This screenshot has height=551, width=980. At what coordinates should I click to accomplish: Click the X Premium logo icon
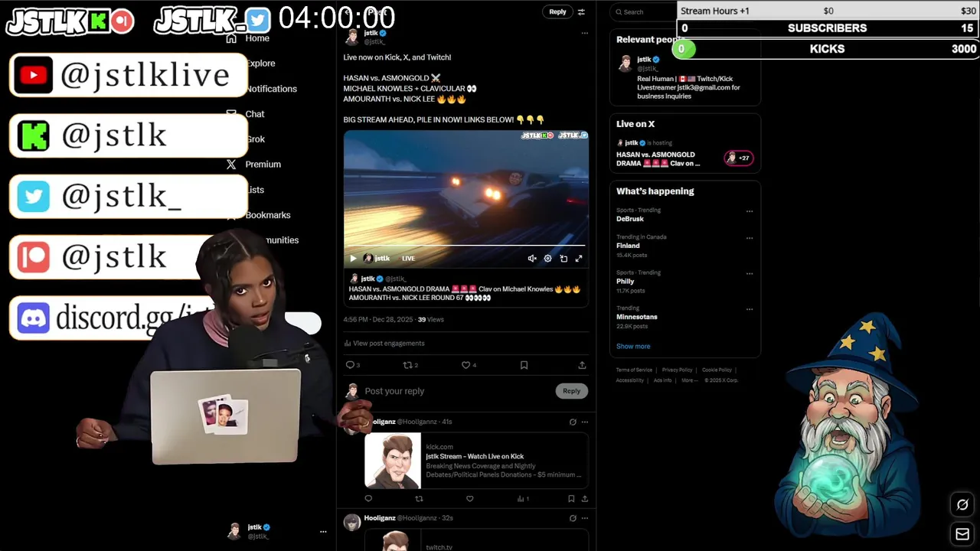(231, 165)
